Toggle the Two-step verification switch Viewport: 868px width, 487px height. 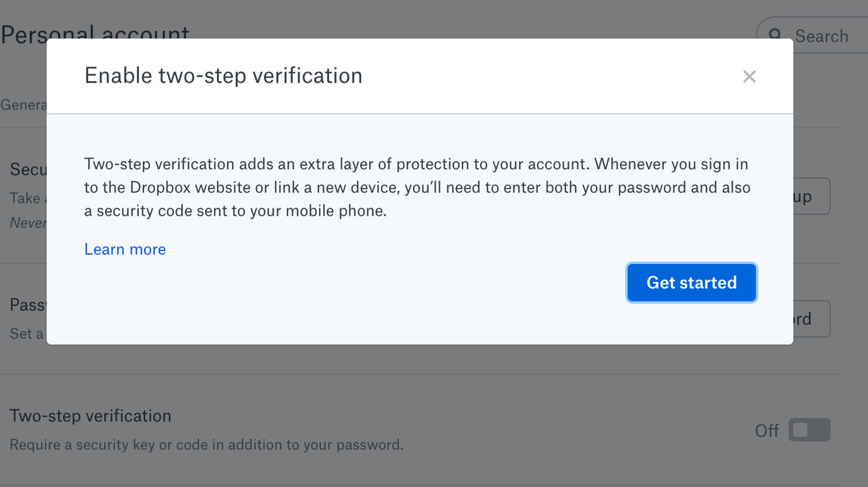(x=809, y=431)
